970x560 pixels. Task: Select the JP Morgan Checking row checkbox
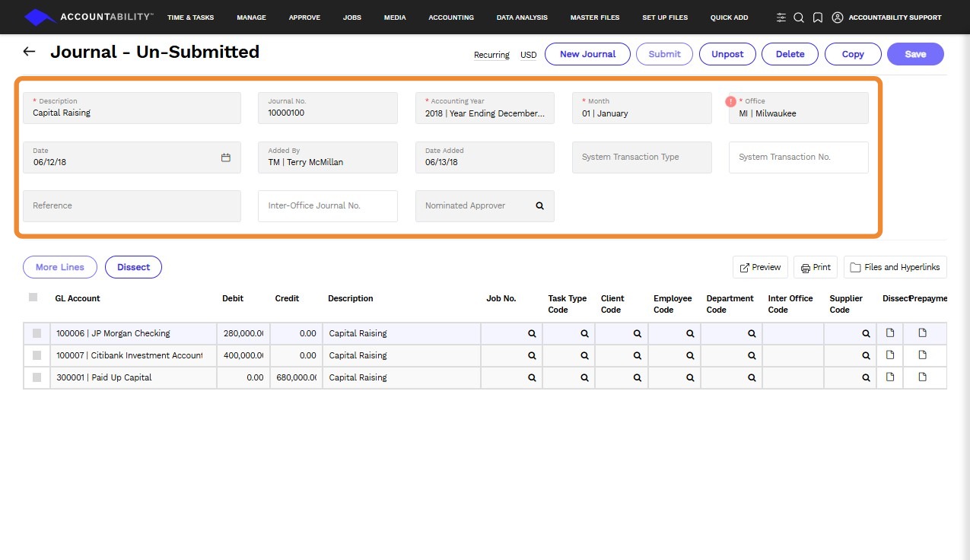point(37,333)
